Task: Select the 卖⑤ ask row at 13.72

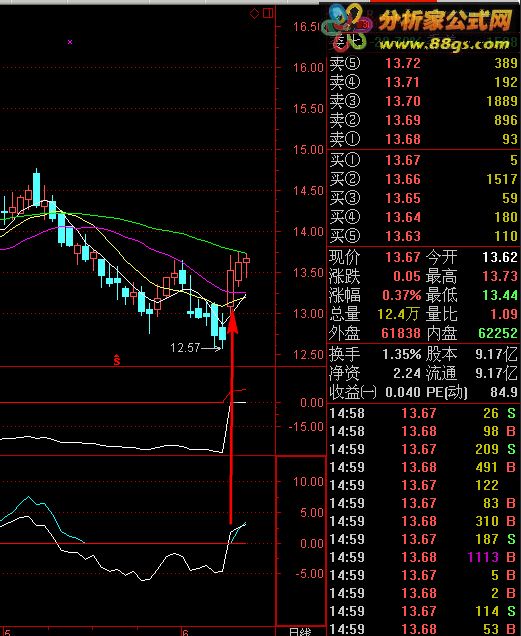Action: pos(423,63)
